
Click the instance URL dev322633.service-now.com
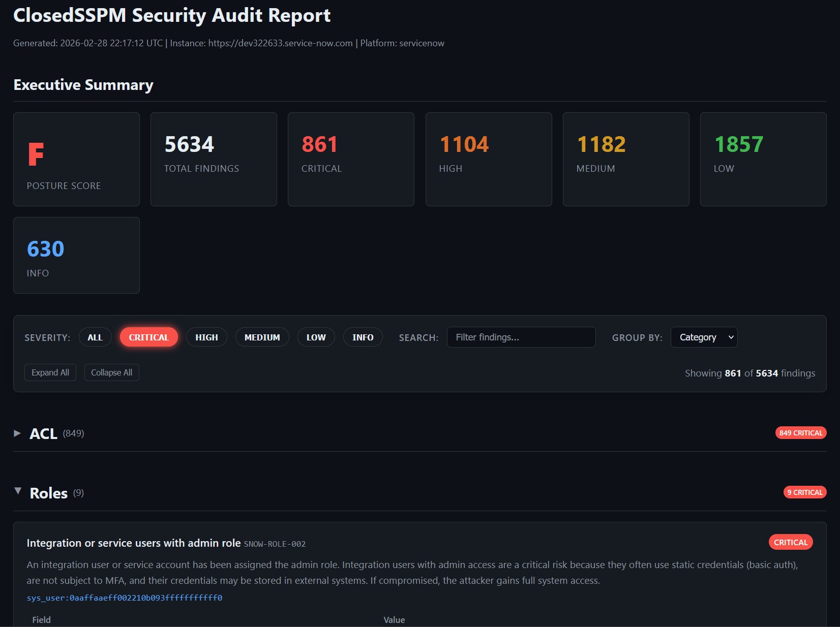pyautogui.click(x=281, y=43)
